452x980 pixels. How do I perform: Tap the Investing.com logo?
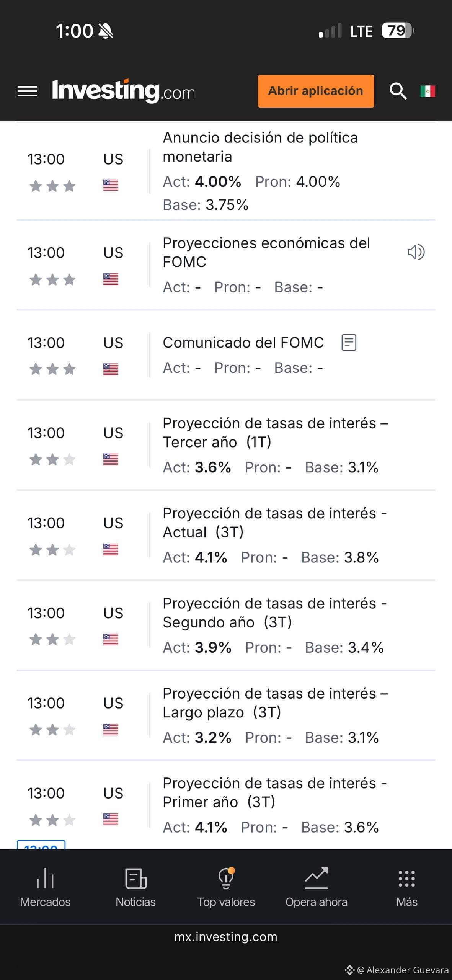click(x=123, y=91)
